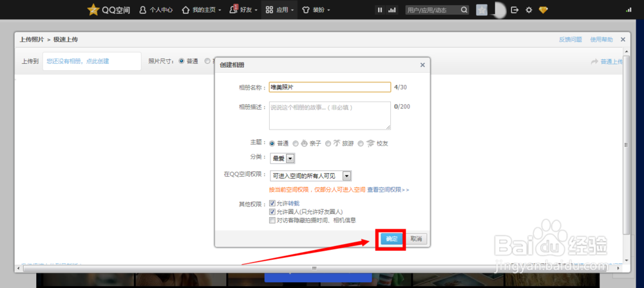Pause background music with pause icon
Screen dimensions: 644x288
click(x=380, y=10)
